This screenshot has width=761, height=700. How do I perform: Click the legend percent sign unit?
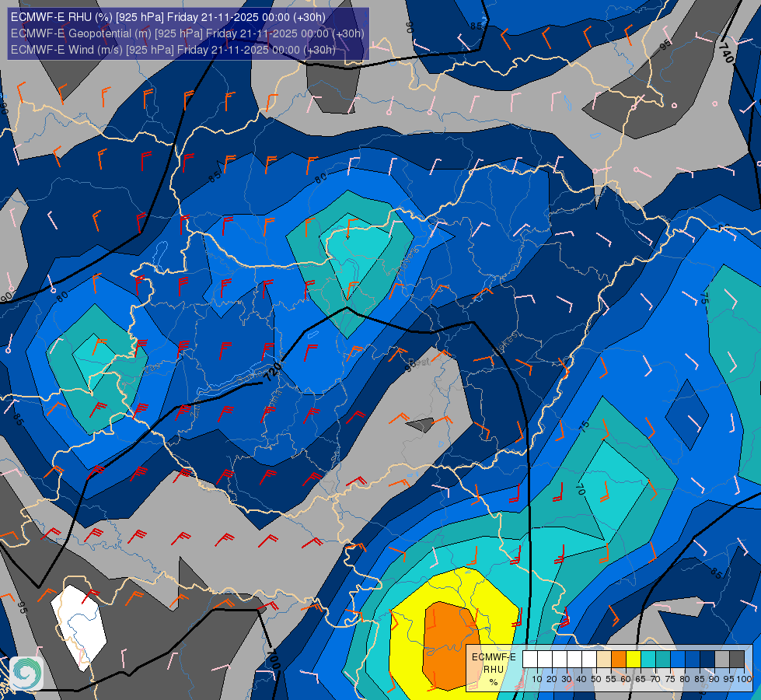(x=494, y=682)
